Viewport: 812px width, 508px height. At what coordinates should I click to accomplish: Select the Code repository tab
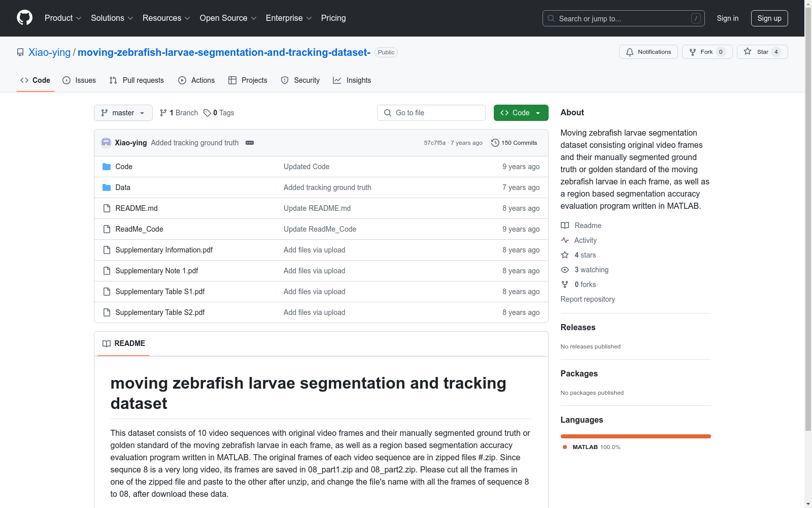pos(36,80)
